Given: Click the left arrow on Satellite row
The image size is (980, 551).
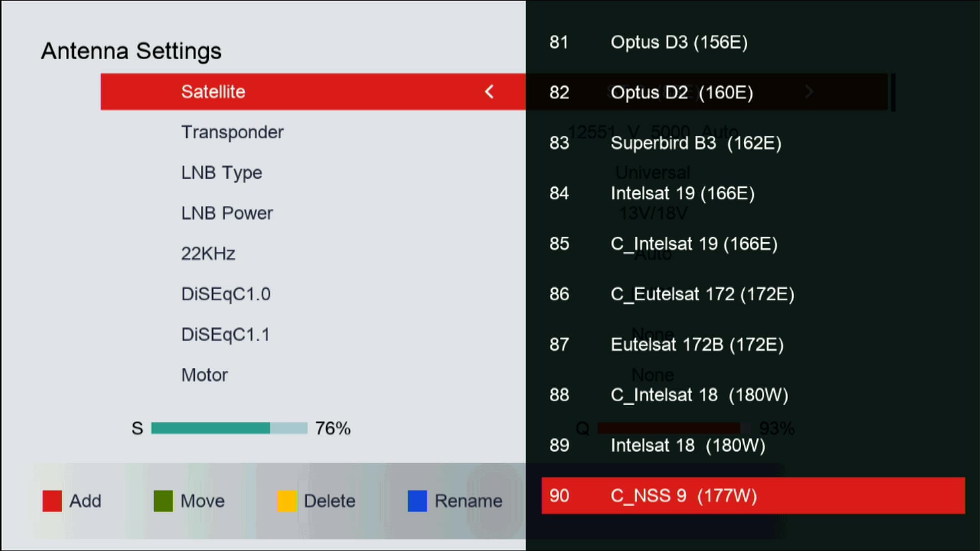Looking at the screenshot, I should [x=489, y=92].
